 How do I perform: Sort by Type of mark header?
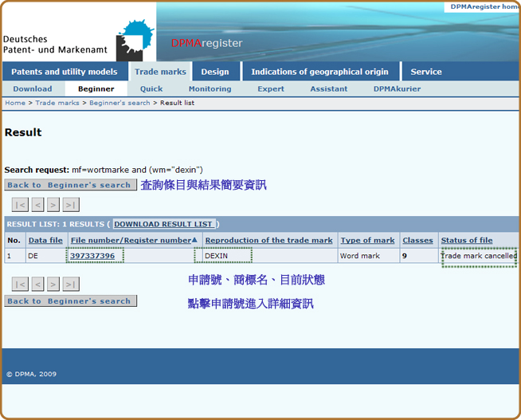tap(367, 240)
